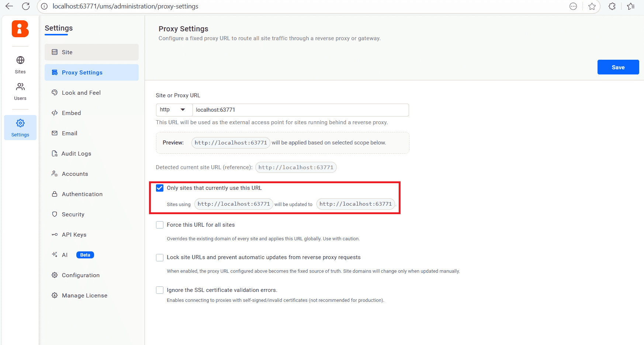Click the Site or Proxy URL field

300,110
